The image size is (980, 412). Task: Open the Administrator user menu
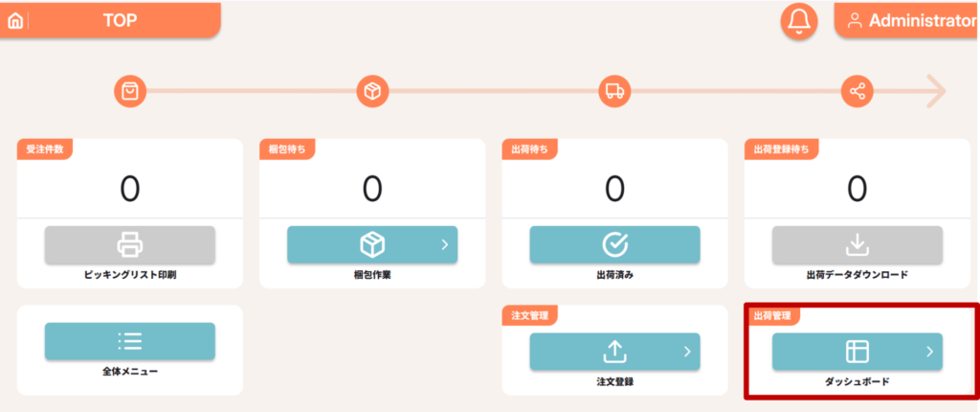pos(907,21)
